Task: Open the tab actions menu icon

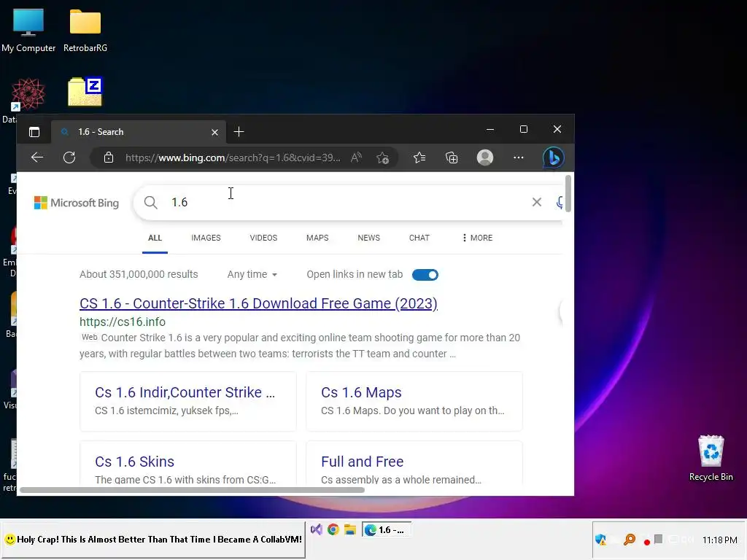Action: (x=34, y=132)
